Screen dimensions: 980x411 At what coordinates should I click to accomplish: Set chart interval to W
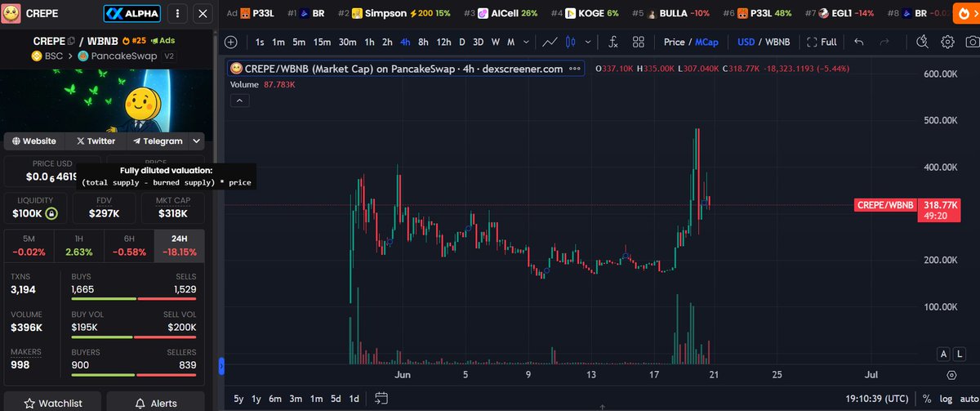[x=496, y=42]
